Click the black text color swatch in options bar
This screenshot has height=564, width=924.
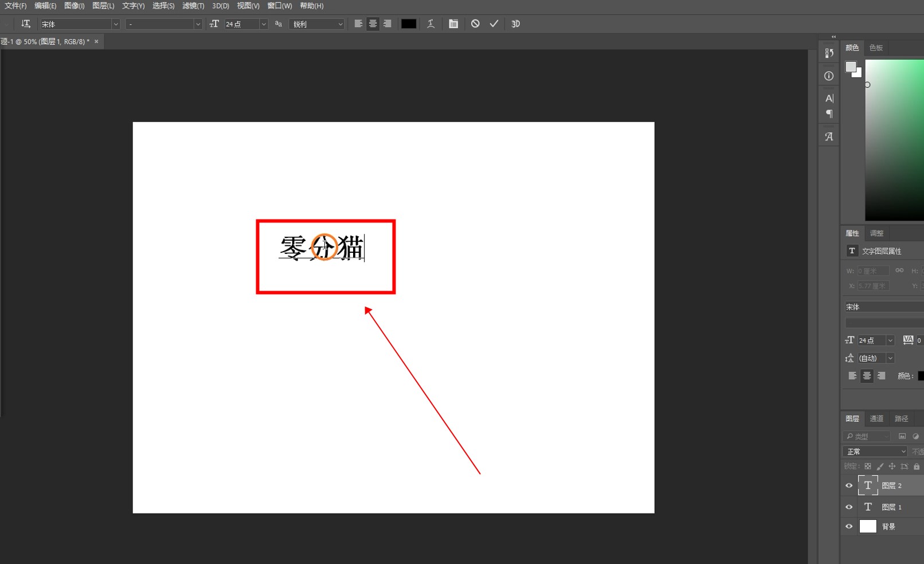click(x=409, y=24)
